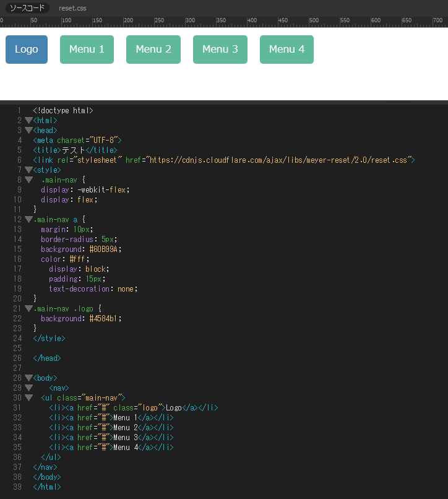Click the Menu 2 list item code line
Viewport: 448px width, 499px height.
click(111, 427)
